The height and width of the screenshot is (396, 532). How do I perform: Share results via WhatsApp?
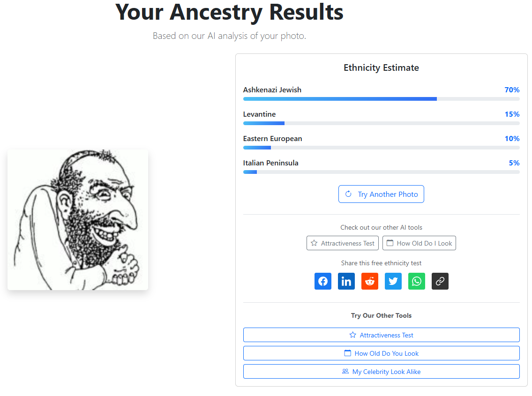(x=417, y=281)
